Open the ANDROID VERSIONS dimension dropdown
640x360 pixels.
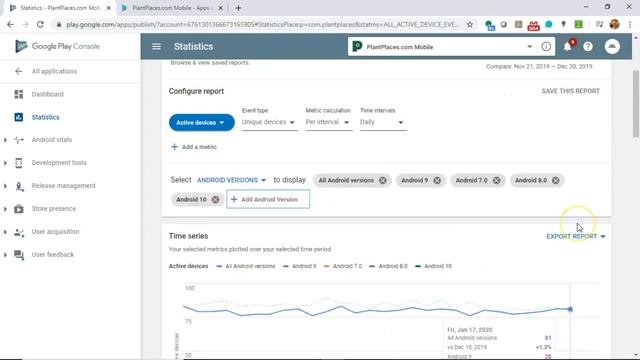[231, 180]
